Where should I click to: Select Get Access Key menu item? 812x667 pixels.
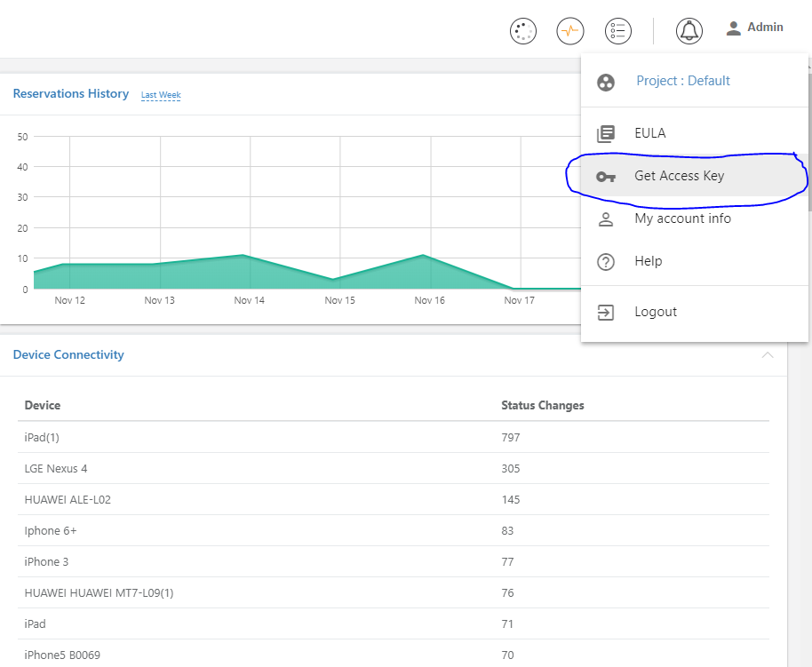pos(679,176)
